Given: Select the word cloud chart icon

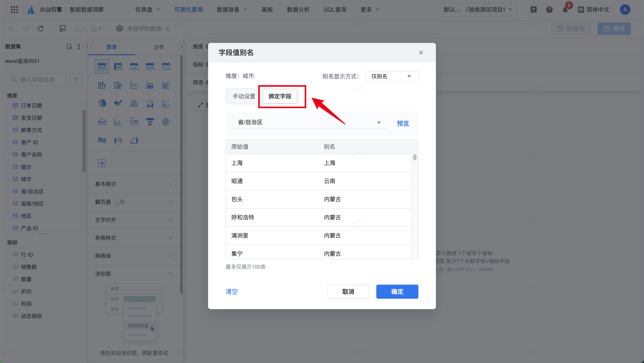Looking at the screenshot, I should (102, 122).
